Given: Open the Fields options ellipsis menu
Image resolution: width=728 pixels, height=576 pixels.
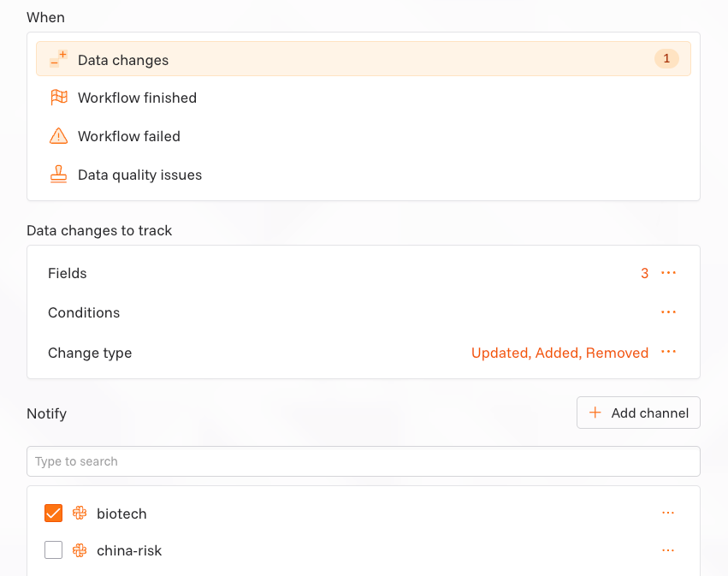Looking at the screenshot, I should tap(668, 273).
